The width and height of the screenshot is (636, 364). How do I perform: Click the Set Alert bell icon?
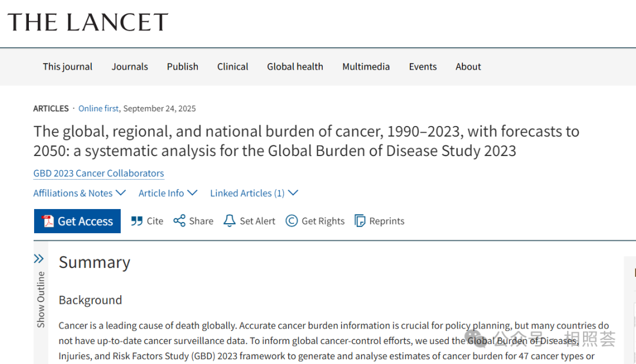click(230, 221)
